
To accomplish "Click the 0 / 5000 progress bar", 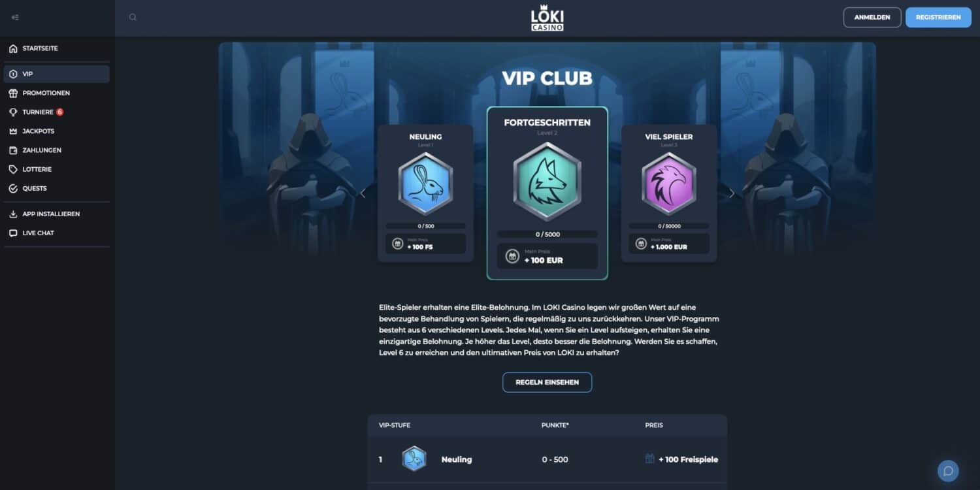I will click(547, 234).
